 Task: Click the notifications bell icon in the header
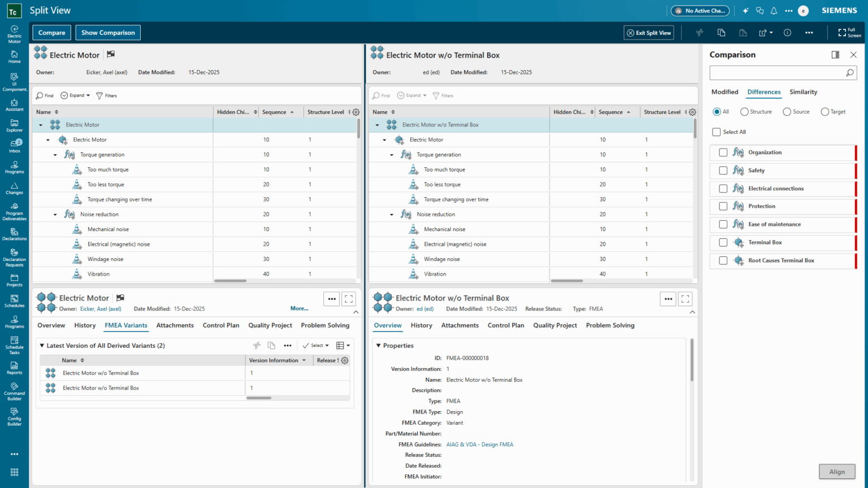point(774,10)
